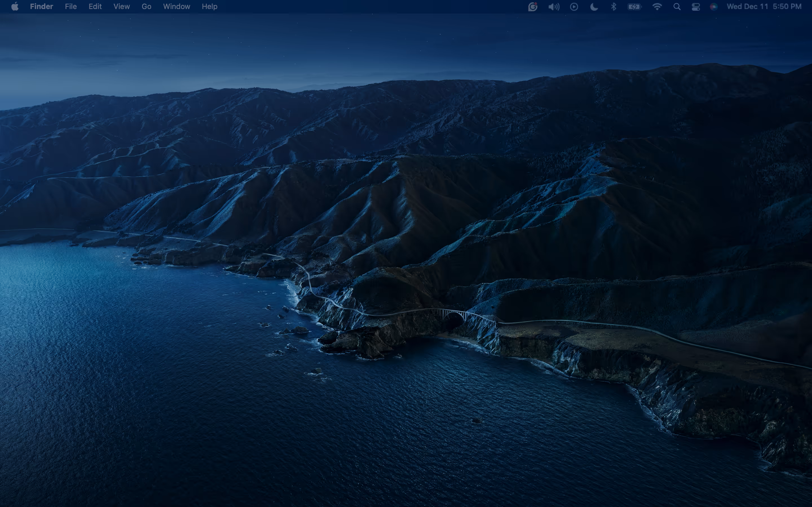Expand the Go menu

[x=146, y=6]
